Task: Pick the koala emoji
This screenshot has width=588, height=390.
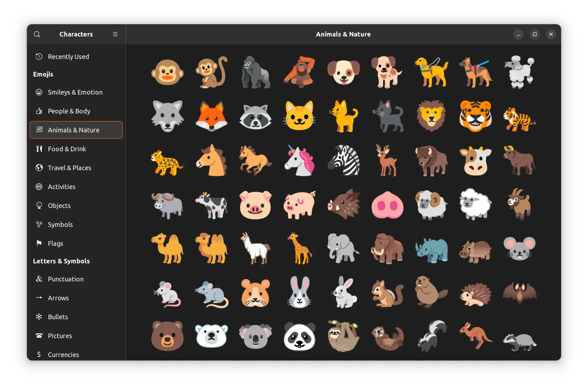Action: coord(255,336)
